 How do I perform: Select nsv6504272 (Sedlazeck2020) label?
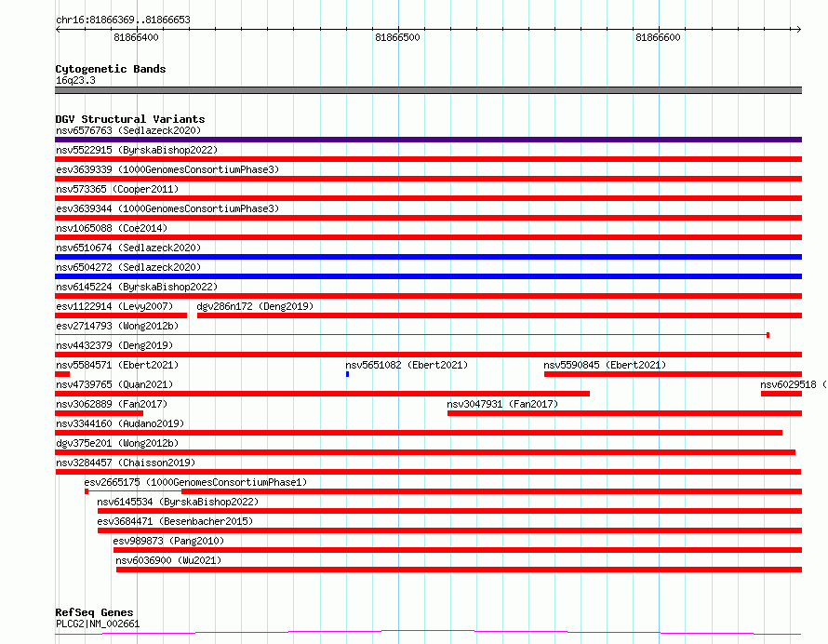click(128, 267)
